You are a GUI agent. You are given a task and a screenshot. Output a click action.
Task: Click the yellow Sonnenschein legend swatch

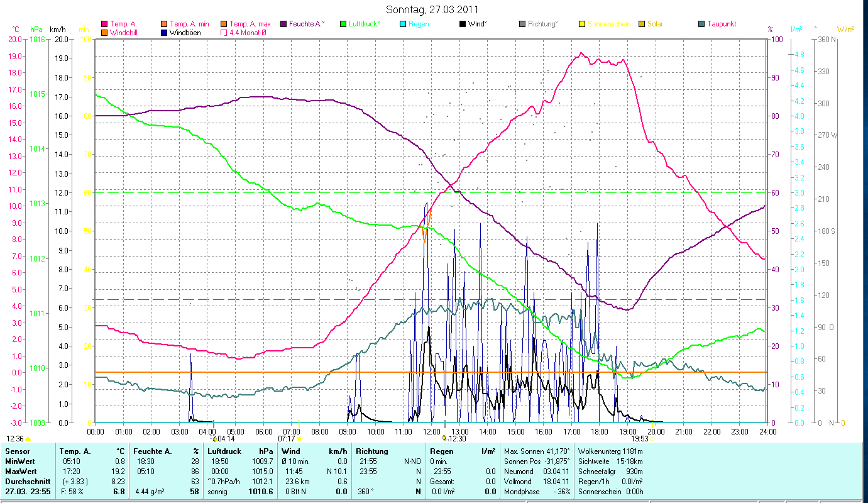tap(582, 24)
